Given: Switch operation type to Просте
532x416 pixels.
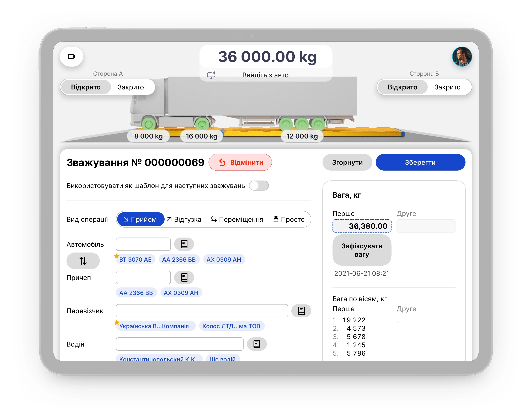Looking at the screenshot, I should coord(289,219).
